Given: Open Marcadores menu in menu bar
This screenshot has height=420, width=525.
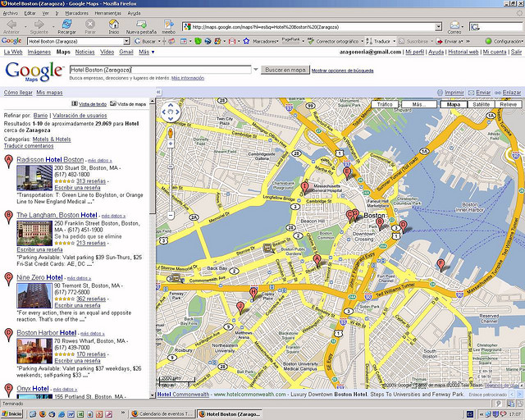Looking at the screenshot, I should point(76,13).
